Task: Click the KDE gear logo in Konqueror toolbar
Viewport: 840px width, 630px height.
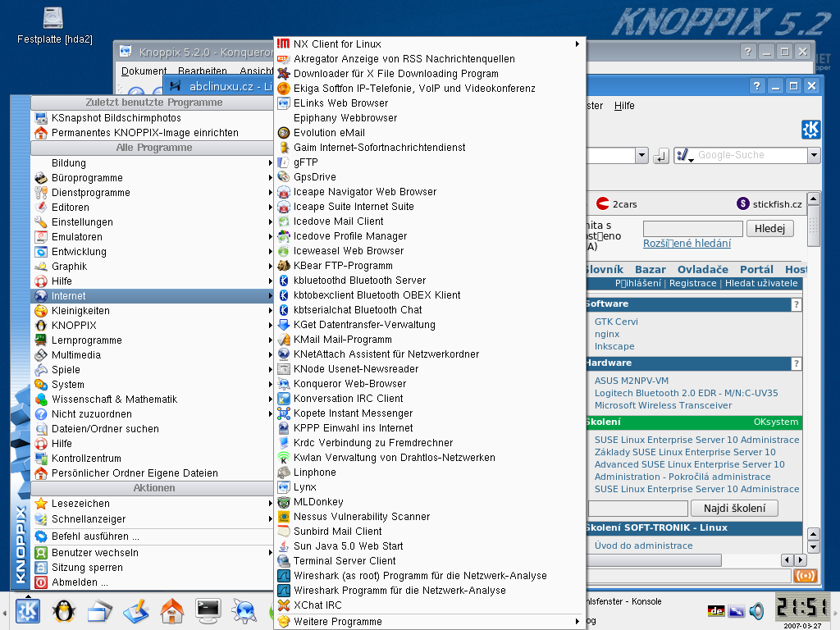Action: pos(810,130)
